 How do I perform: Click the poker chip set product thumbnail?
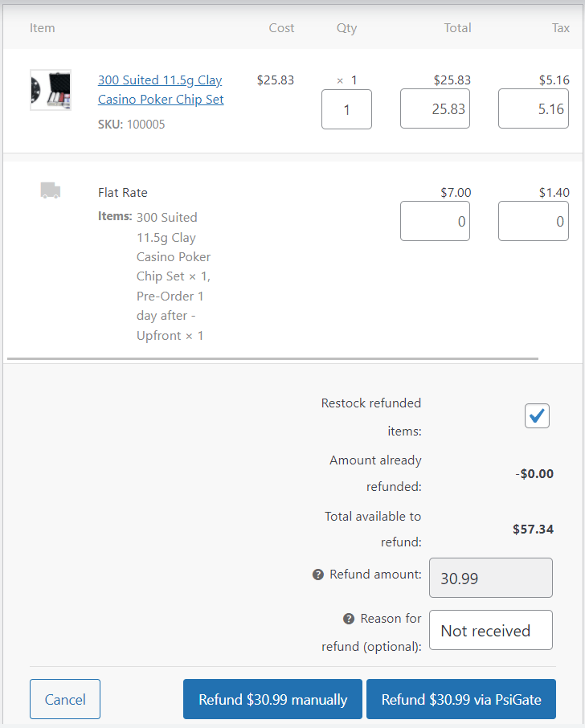51,89
